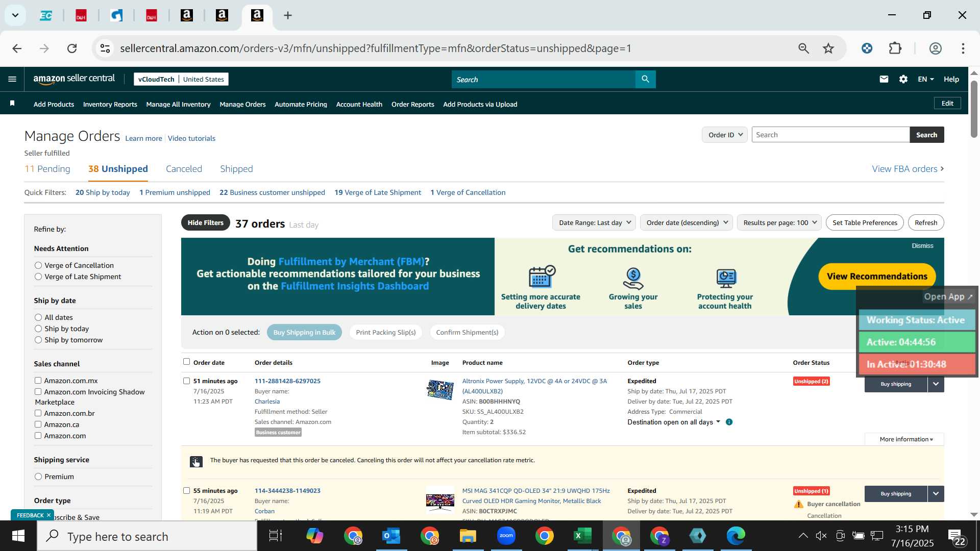Image resolution: width=980 pixels, height=551 pixels.
Task: Open Microsoft Edge from the taskbar
Action: click(x=736, y=536)
